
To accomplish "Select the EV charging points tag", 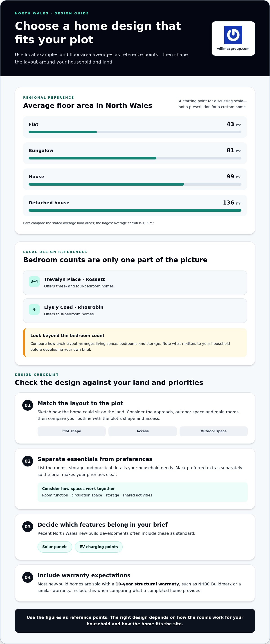I will pos(99,547).
